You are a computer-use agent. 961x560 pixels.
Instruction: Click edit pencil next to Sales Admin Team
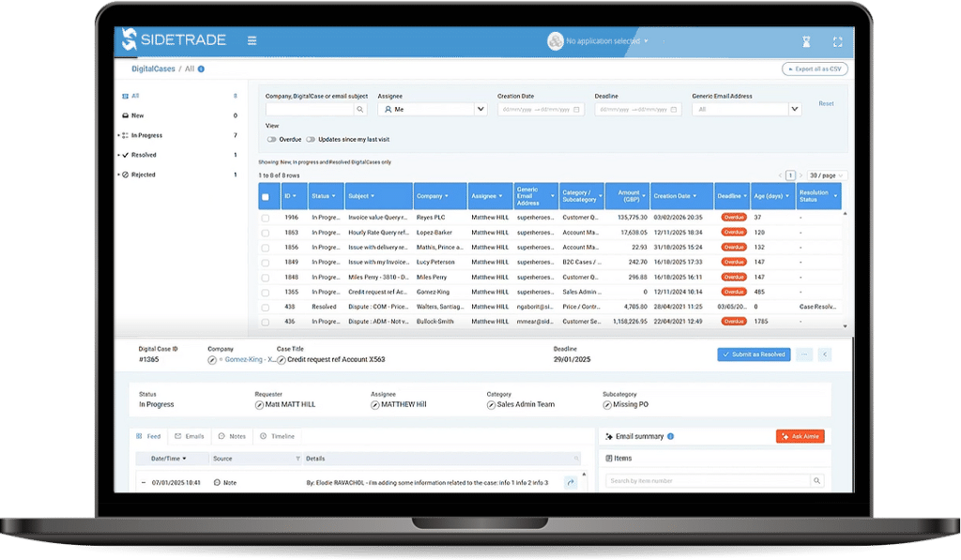coord(492,405)
